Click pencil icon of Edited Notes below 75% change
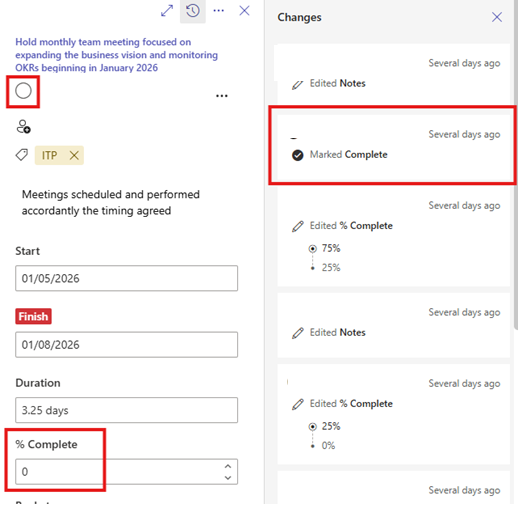Screen dimensions: 518x507 tap(298, 333)
